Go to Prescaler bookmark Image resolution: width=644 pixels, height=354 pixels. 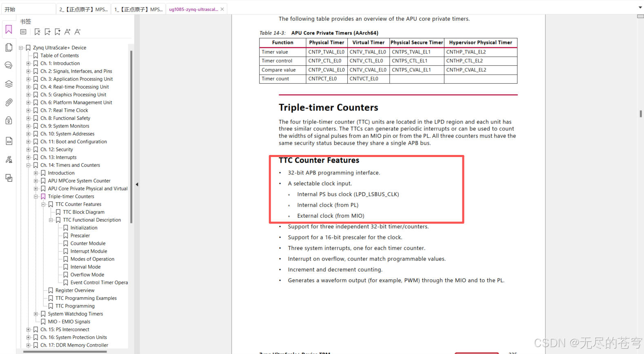[x=80, y=236]
